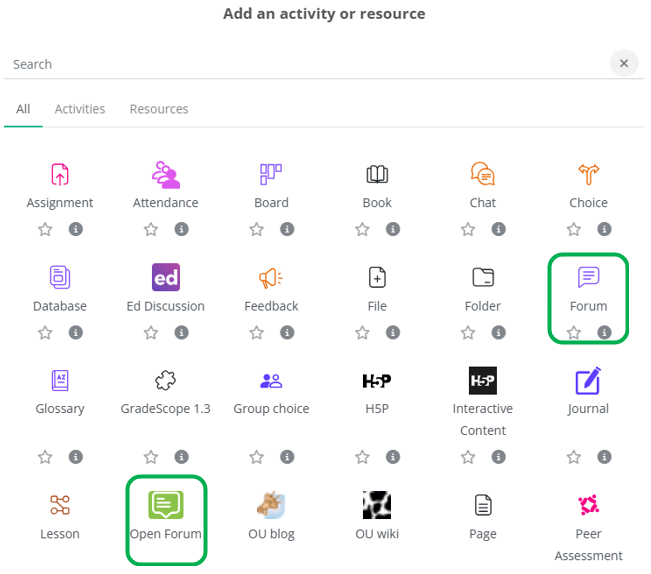651x574 pixels.
Task: Open the Lesson activity
Action: pos(60,505)
